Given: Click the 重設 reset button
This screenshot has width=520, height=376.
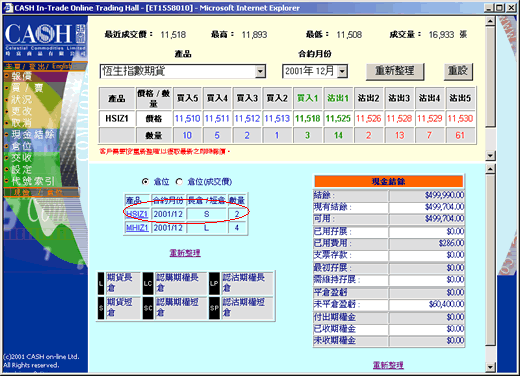Looking at the screenshot, I should tap(458, 71).
